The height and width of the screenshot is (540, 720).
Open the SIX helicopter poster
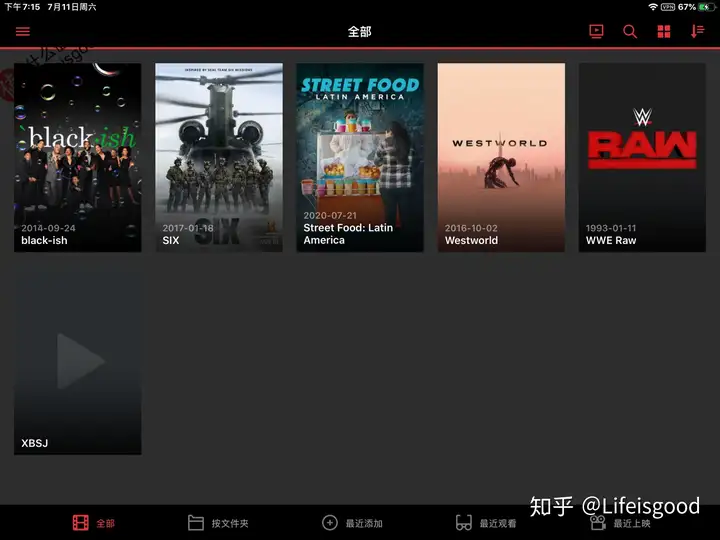pos(219,158)
